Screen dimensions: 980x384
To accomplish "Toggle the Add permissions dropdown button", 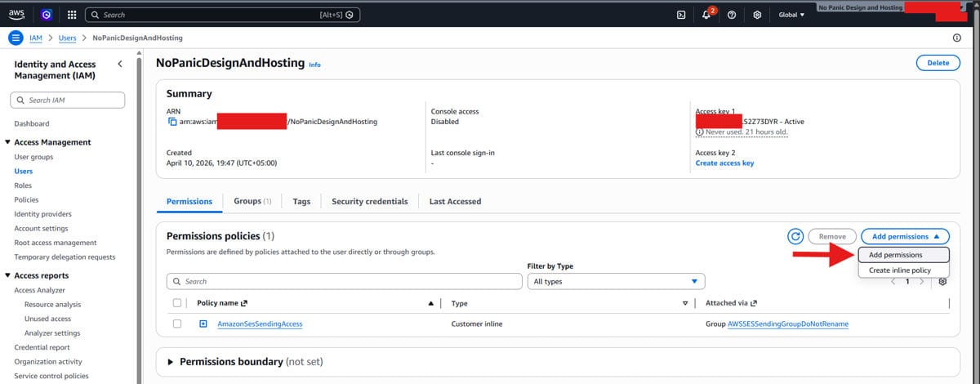I will pos(906,236).
